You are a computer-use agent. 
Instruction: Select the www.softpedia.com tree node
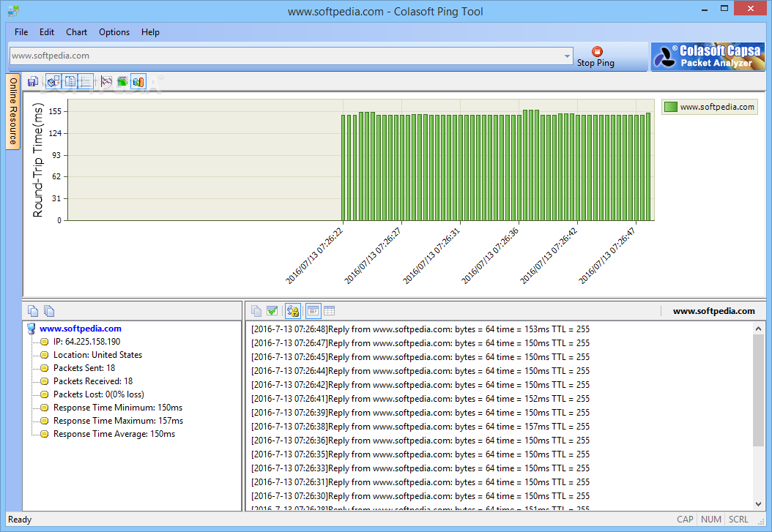(81, 329)
